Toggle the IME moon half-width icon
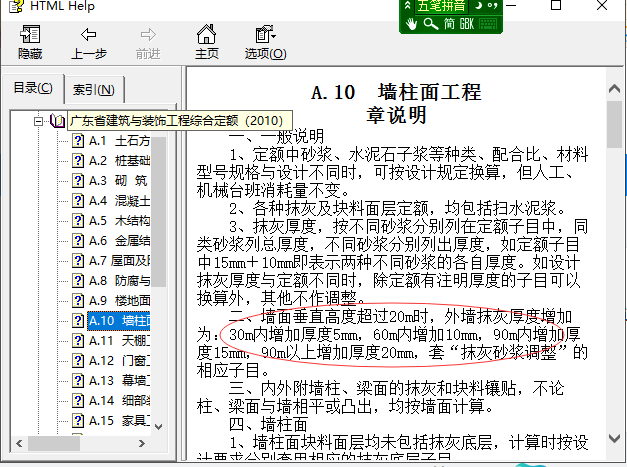Image resolution: width=627 pixels, height=467 pixels. click(x=478, y=6)
